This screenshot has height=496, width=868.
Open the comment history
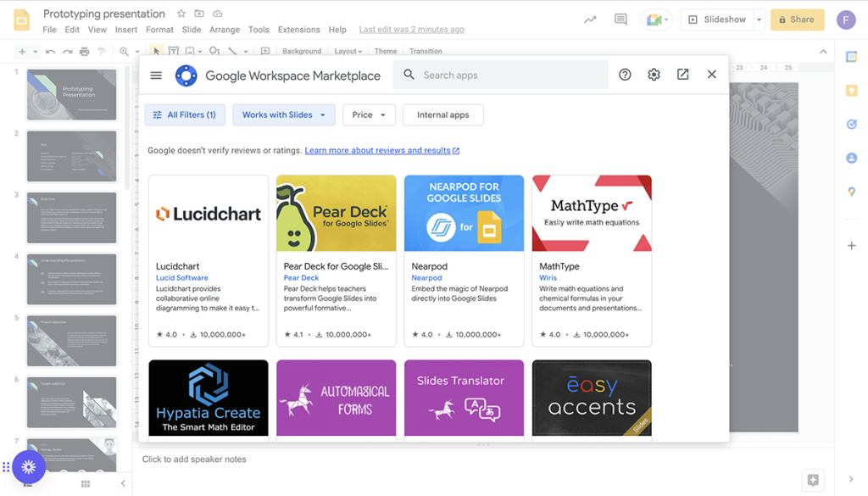click(620, 20)
